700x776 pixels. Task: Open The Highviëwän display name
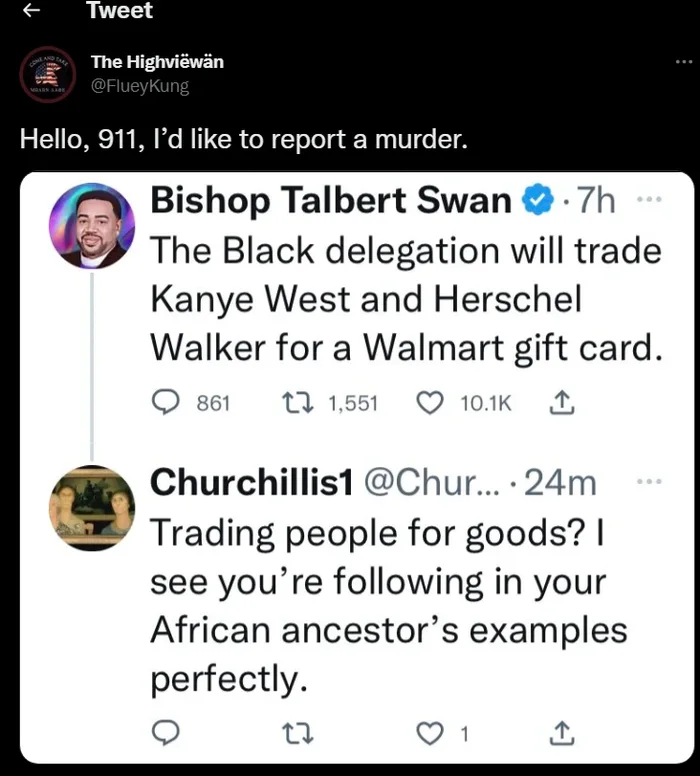coord(157,62)
